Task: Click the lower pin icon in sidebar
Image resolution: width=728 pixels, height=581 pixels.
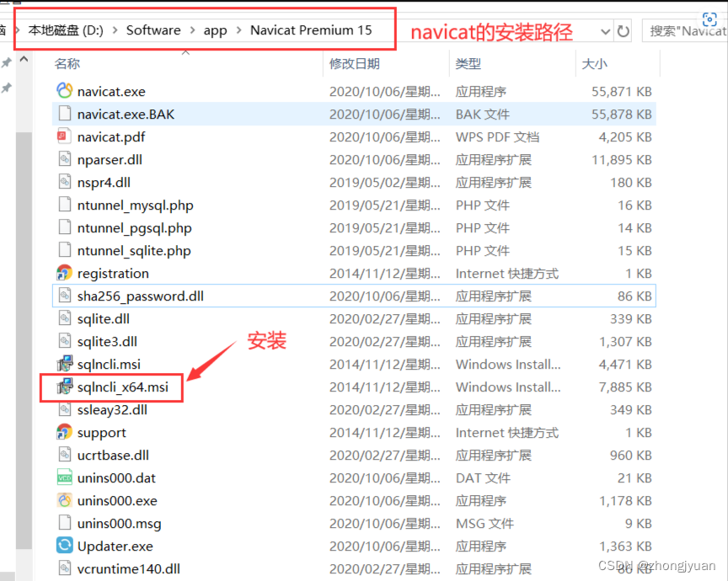Action: point(6,88)
